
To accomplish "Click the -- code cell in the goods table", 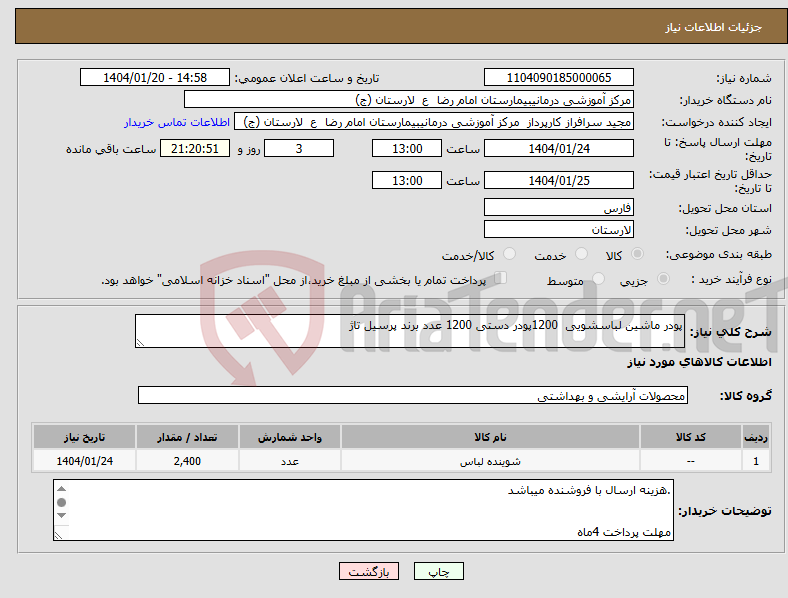I will [691, 461].
